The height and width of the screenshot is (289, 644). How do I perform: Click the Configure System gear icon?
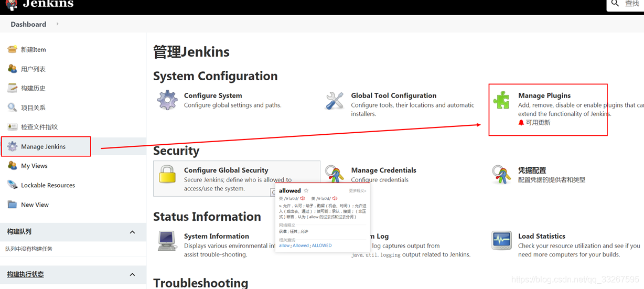167,100
